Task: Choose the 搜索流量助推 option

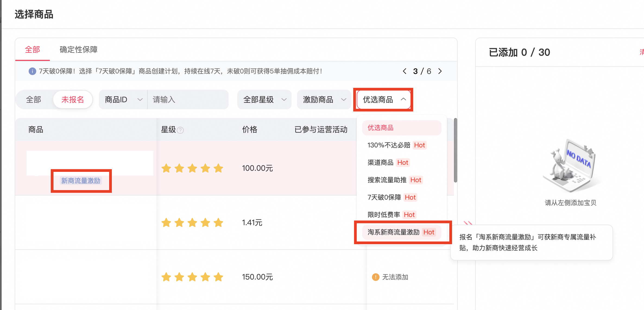Action: (x=402, y=180)
